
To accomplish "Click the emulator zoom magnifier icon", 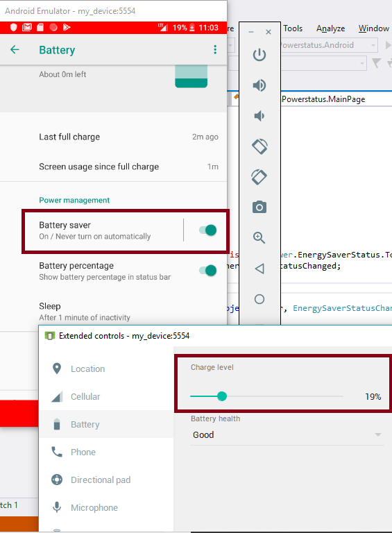I will pyautogui.click(x=259, y=237).
